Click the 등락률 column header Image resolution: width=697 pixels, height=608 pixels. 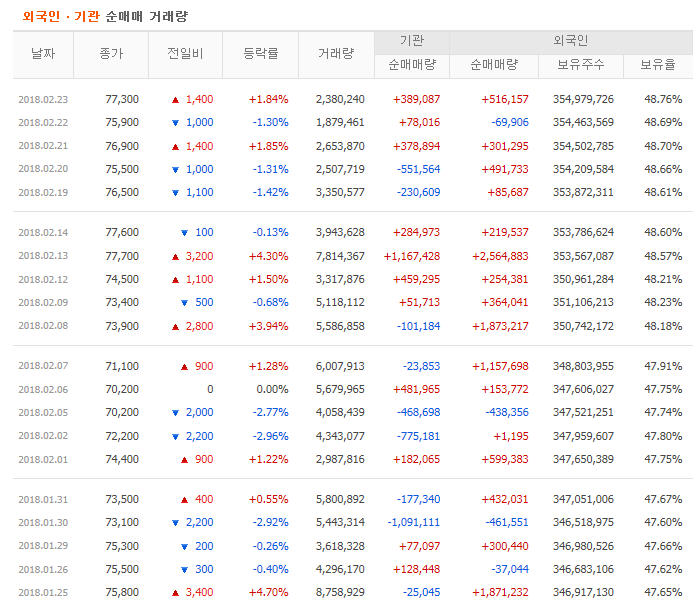pyautogui.click(x=260, y=54)
